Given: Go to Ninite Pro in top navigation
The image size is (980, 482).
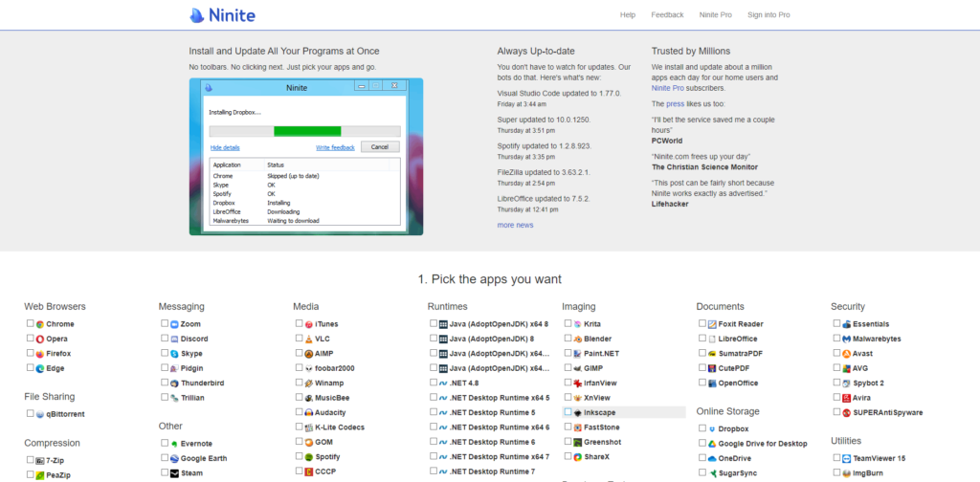Looking at the screenshot, I should pos(715,15).
